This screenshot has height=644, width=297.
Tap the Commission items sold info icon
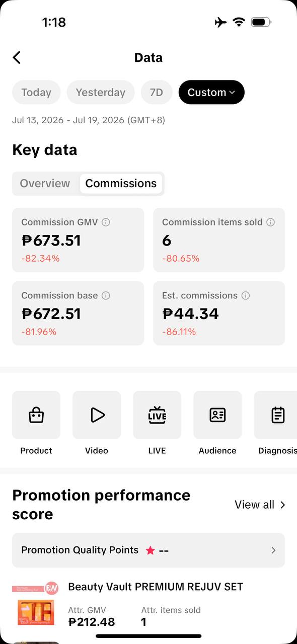click(x=270, y=222)
